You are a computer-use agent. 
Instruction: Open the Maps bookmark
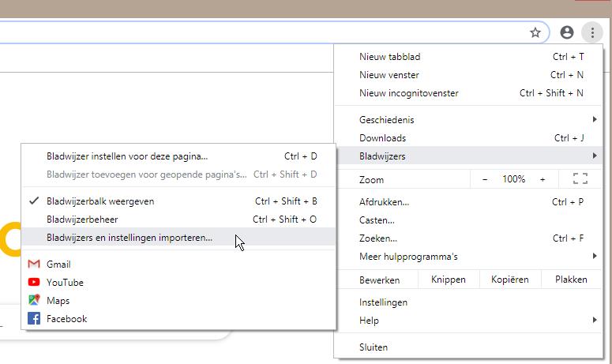(58, 301)
